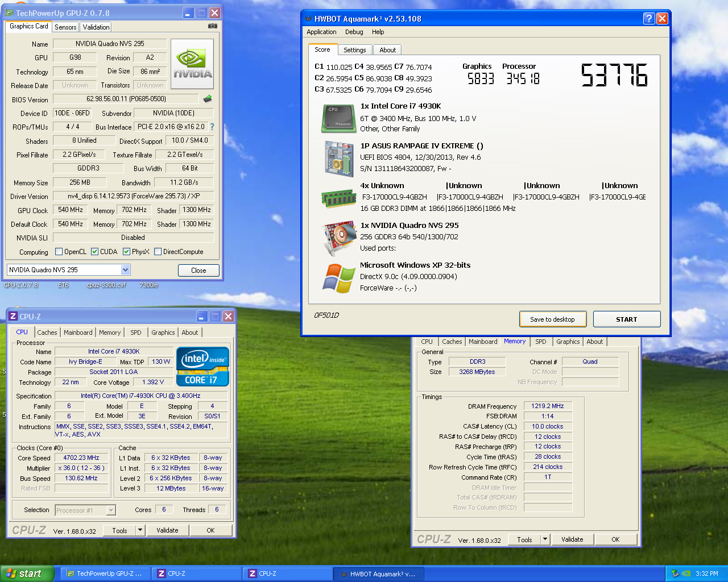Viewport: 728px width, 582px height.
Task: Open the Application menu in Aquamark
Action: pyautogui.click(x=321, y=32)
